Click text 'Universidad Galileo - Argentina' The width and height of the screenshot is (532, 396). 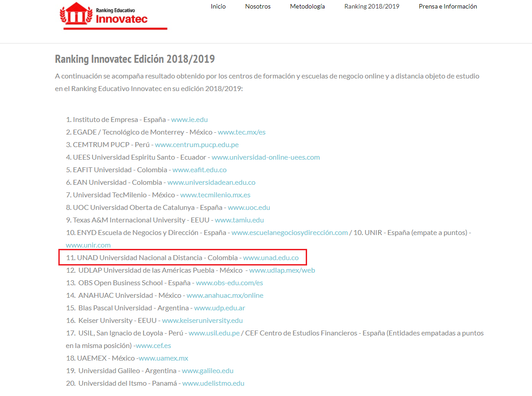click(127, 370)
